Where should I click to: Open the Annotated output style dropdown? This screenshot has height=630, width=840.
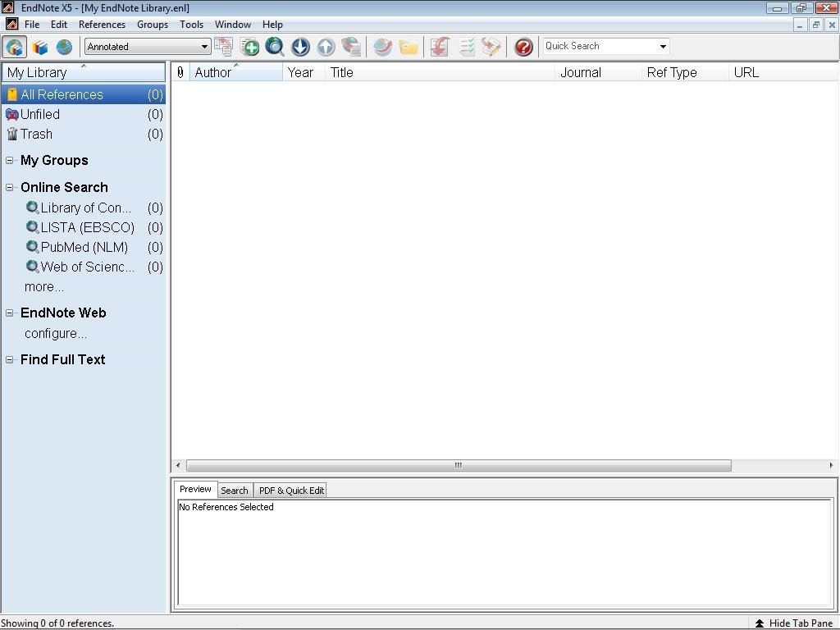point(148,47)
